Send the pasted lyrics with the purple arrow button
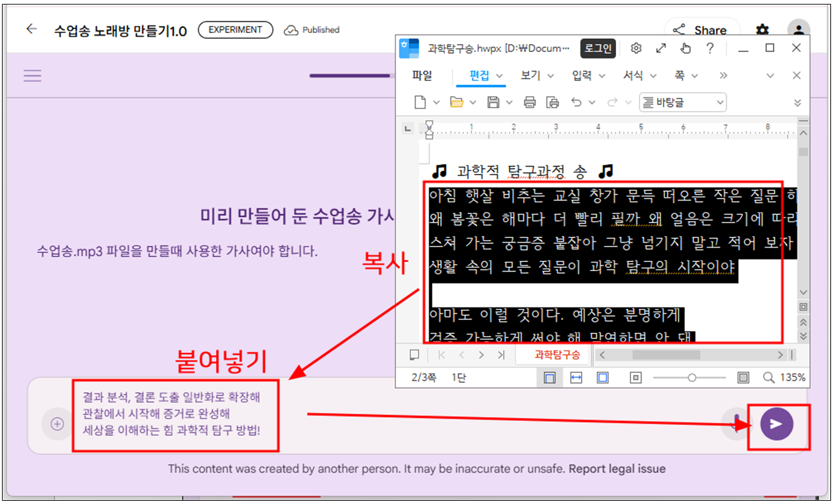The height and width of the screenshot is (504, 833). [x=777, y=424]
